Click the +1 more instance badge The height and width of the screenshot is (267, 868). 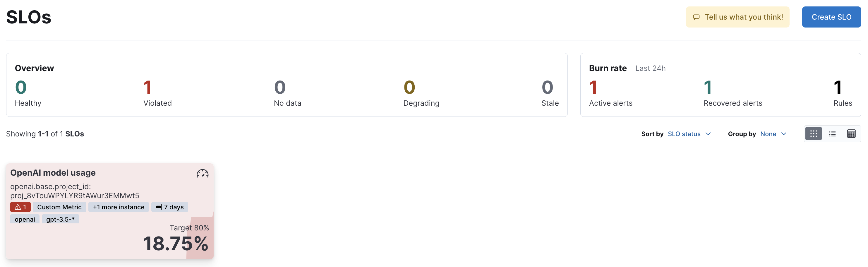coord(119,207)
